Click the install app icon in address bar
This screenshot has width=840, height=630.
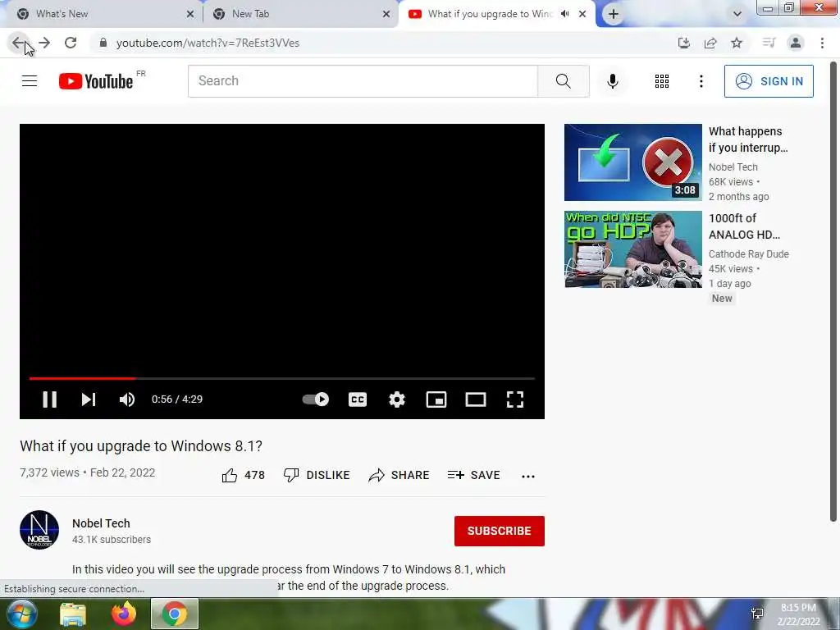coord(684,43)
